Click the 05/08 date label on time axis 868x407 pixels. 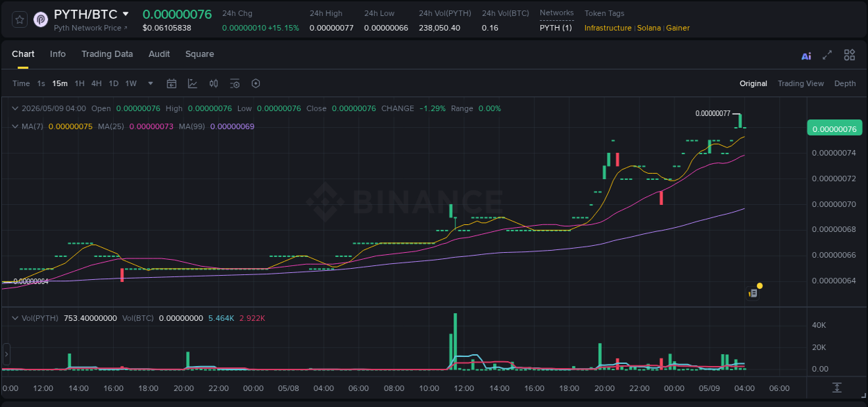(x=288, y=388)
